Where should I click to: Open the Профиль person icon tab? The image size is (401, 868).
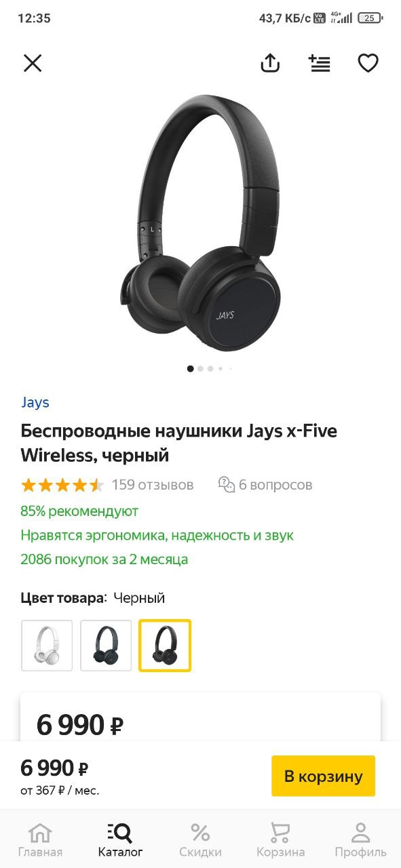[360, 840]
